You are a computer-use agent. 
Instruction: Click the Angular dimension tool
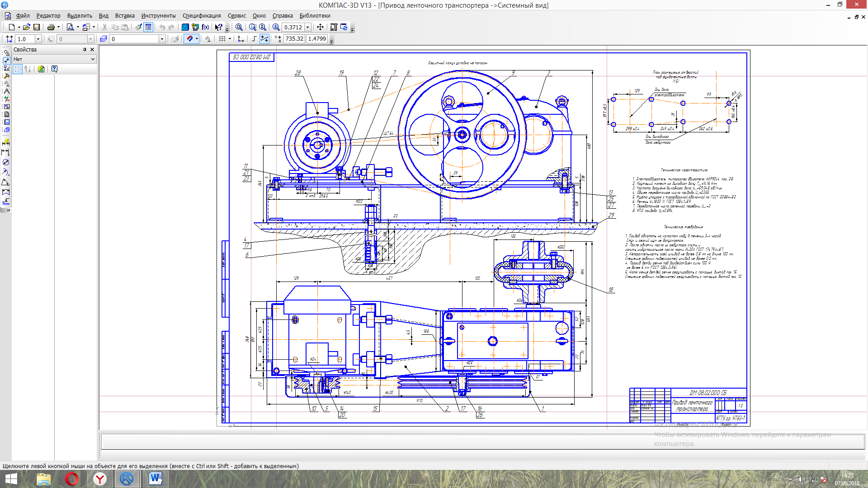pyautogui.click(x=6, y=182)
